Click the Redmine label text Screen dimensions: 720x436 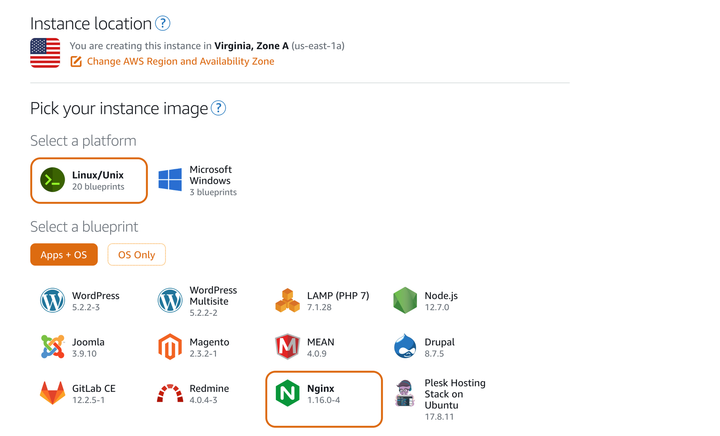(x=209, y=388)
